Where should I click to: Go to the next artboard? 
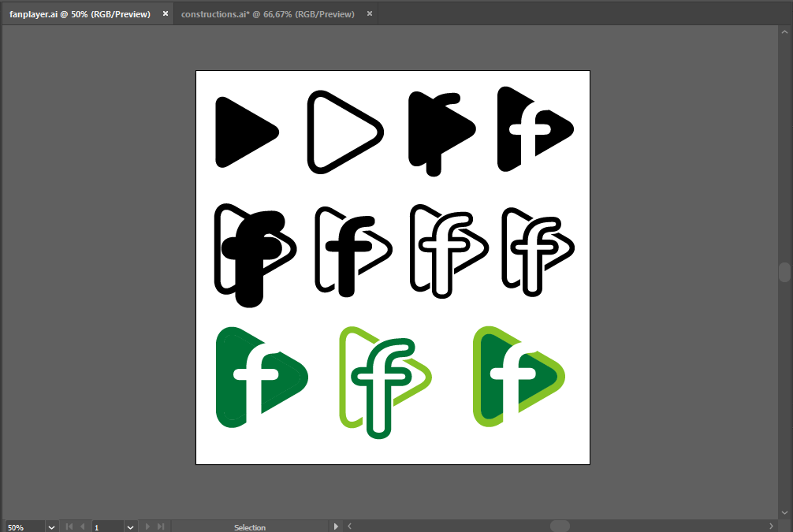tap(147, 526)
